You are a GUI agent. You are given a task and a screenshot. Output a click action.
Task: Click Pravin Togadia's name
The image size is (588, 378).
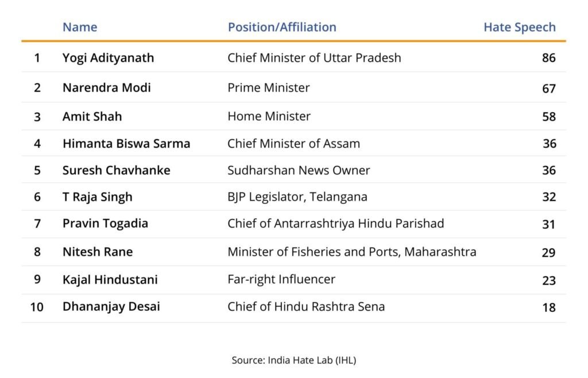(x=106, y=223)
